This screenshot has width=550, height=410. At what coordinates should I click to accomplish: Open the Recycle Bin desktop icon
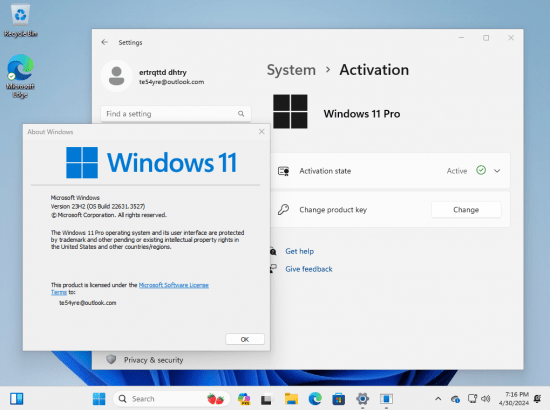coord(20,21)
